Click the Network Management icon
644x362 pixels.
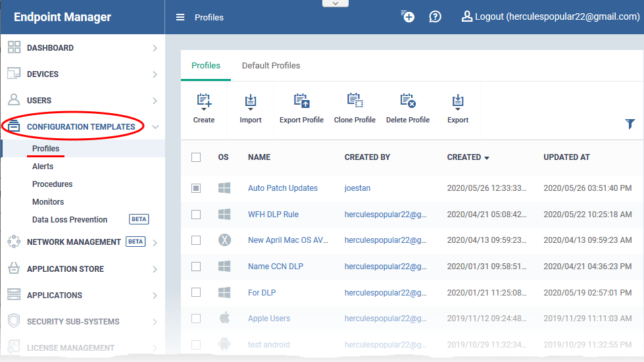pyautogui.click(x=14, y=242)
